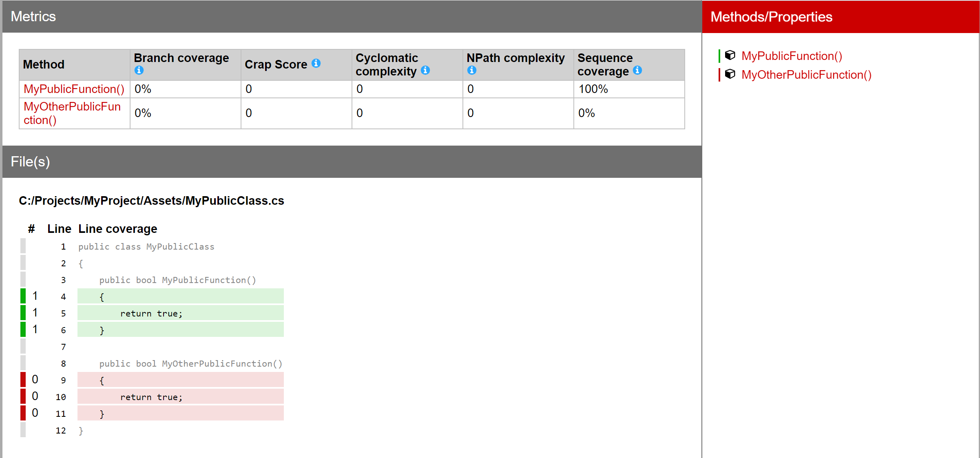Click the cube icon beside MyOtherPublicFunction()
980x458 pixels.
(x=730, y=74)
